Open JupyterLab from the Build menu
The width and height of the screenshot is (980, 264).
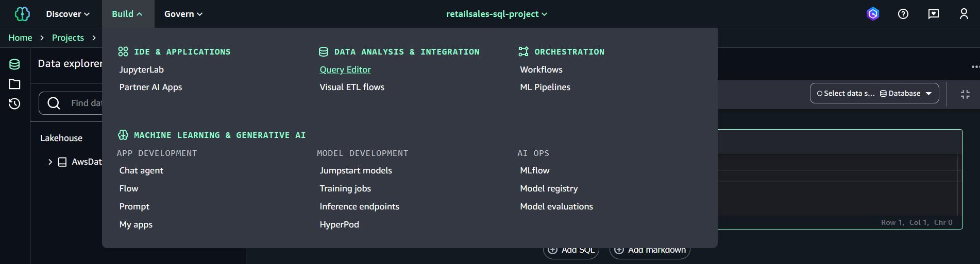tap(142, 69)
